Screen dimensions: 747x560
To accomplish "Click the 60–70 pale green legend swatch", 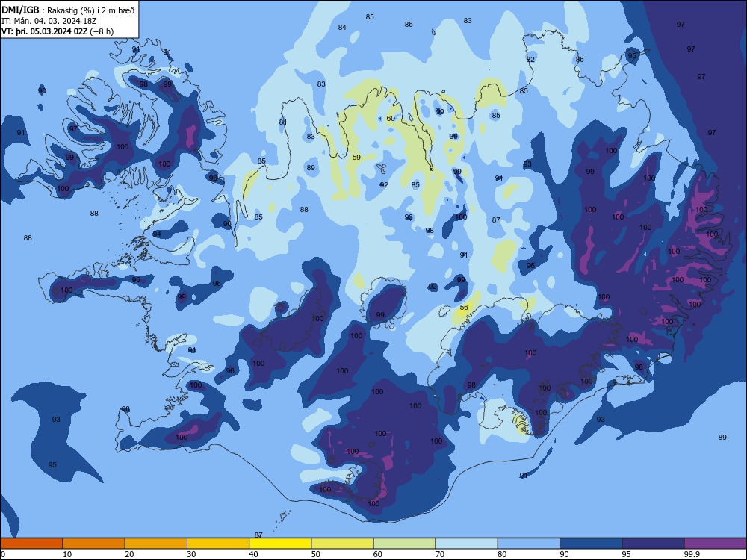I will (404, 544).
